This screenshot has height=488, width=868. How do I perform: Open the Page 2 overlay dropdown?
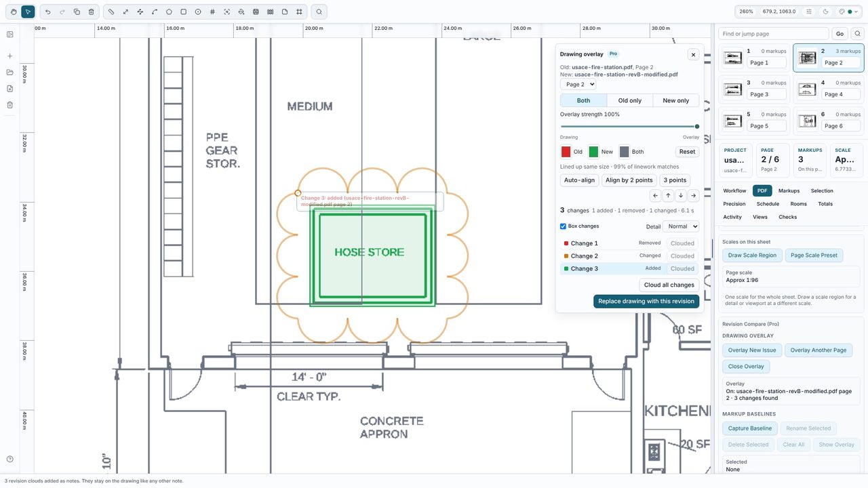coord(578,84)
